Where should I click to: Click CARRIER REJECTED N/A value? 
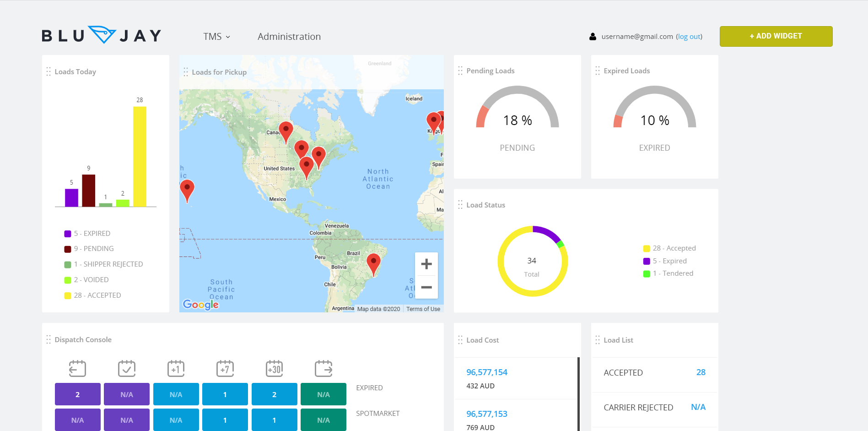pos(698,407)
